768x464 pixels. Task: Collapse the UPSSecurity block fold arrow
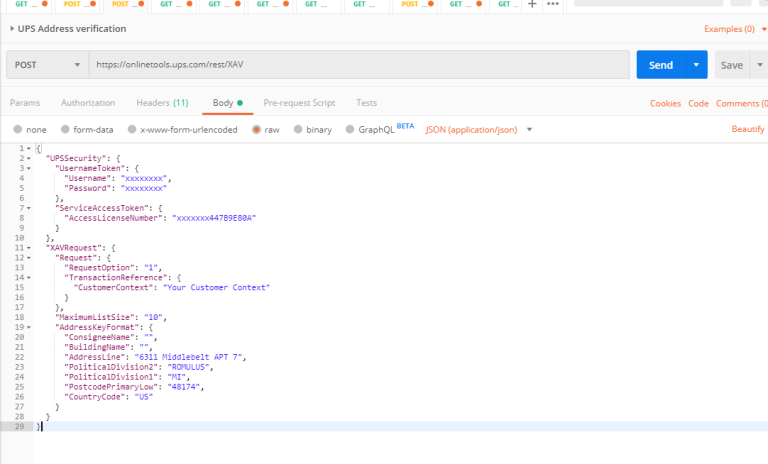[29, 158]
